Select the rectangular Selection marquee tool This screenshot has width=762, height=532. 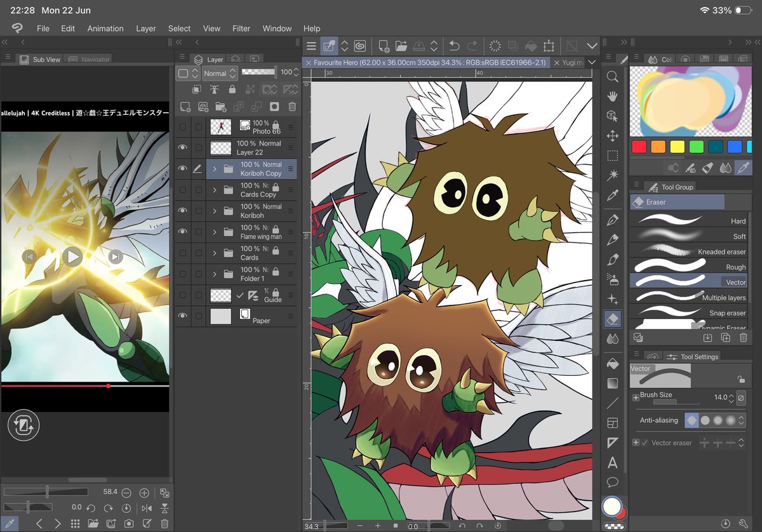612,156
